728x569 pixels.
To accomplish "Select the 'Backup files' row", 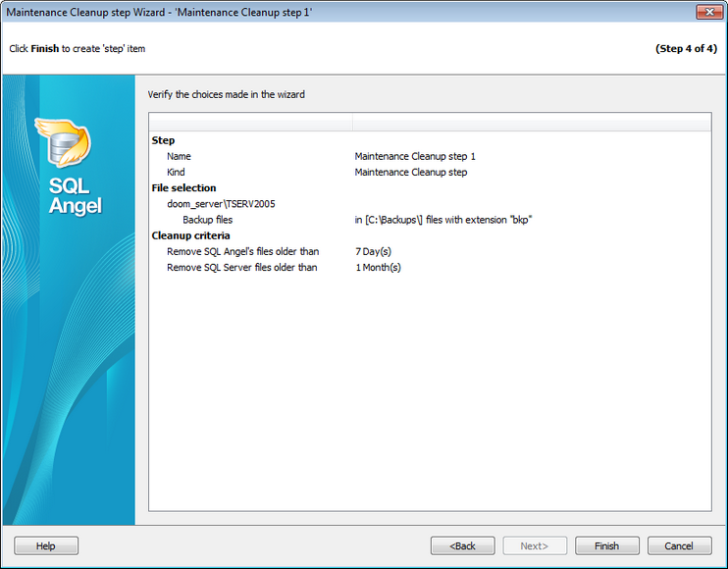I will point(208,220).
